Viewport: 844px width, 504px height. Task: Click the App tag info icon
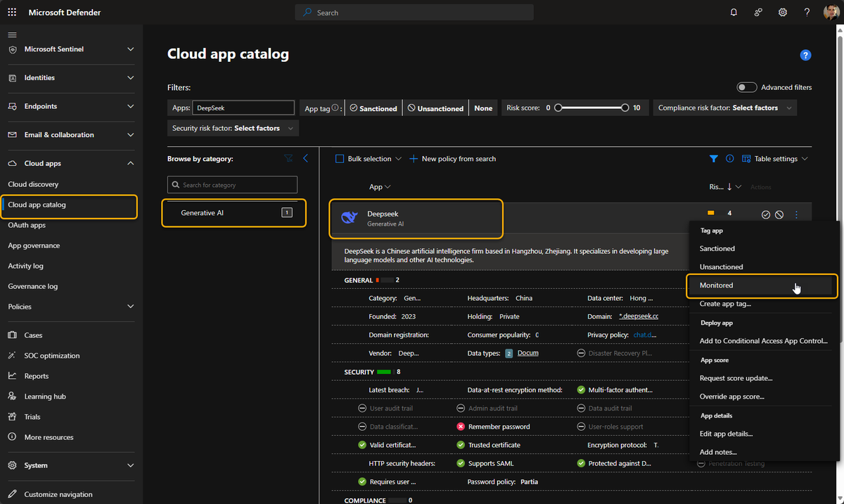click(335, 108)
